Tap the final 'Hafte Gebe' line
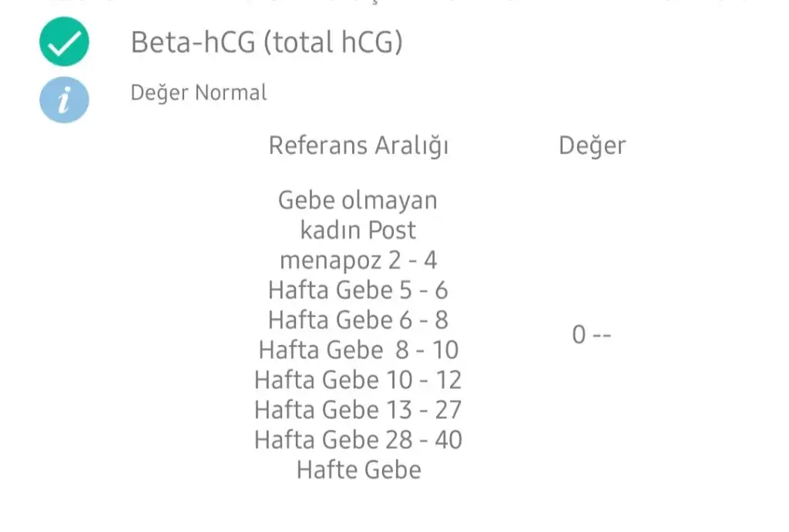Screen dimensions: 789x532 [359, 470]
